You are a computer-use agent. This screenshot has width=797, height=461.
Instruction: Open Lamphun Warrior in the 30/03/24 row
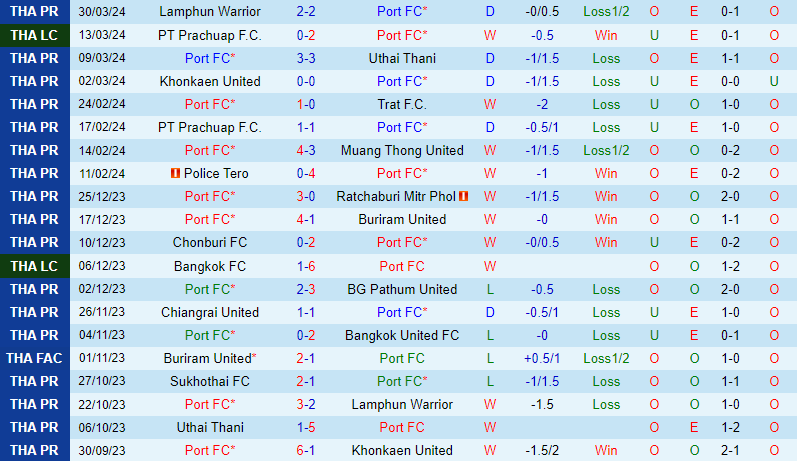210,12
